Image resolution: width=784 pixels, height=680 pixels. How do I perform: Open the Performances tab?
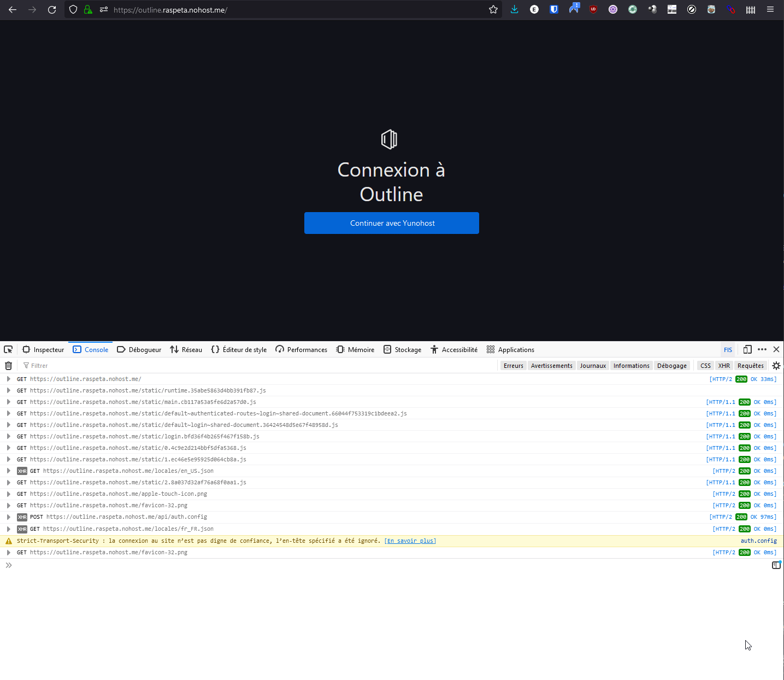coord(301,349)
